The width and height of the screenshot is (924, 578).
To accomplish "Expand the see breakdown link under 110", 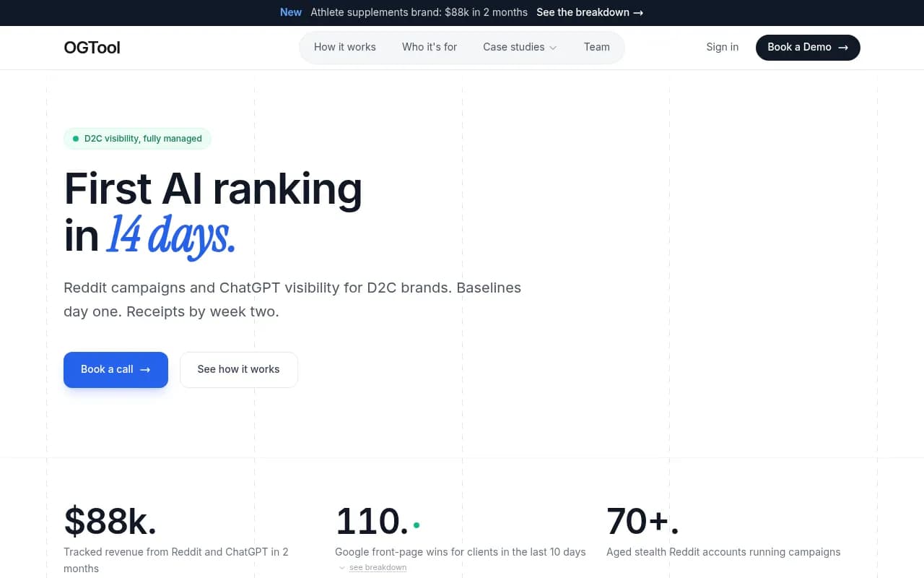I will [x=378, y=568].
